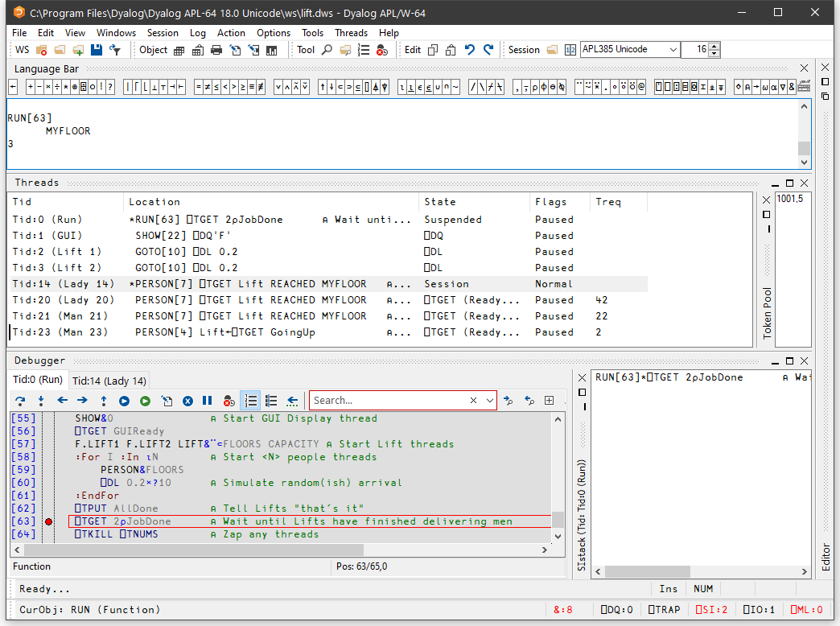Open the keyboard icon on the Language Bar

(x=804, y=87)
